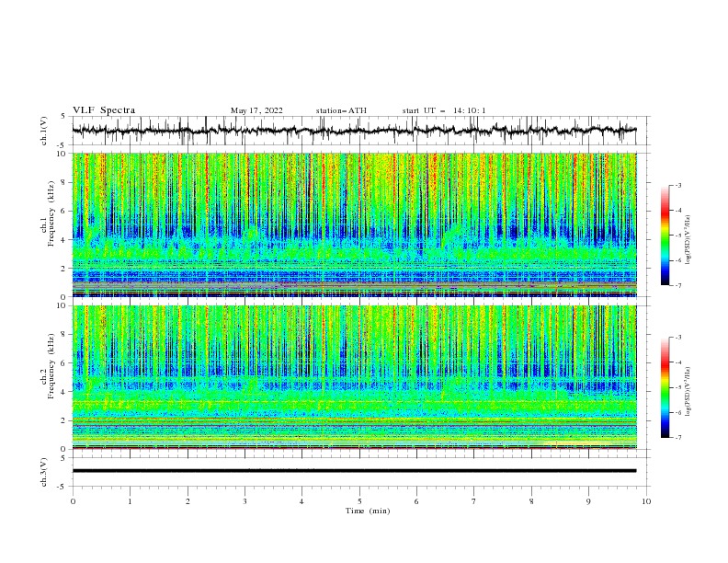Image resolution: width=728 pixels, height=563 pixels.
Task: Click the ch.3 flat black trace
Action: click(355, 471)
